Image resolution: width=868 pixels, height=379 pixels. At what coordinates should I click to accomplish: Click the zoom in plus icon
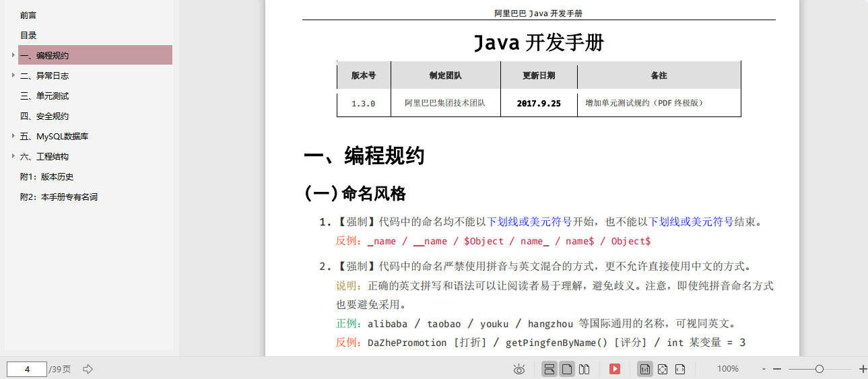click(863, 369)
